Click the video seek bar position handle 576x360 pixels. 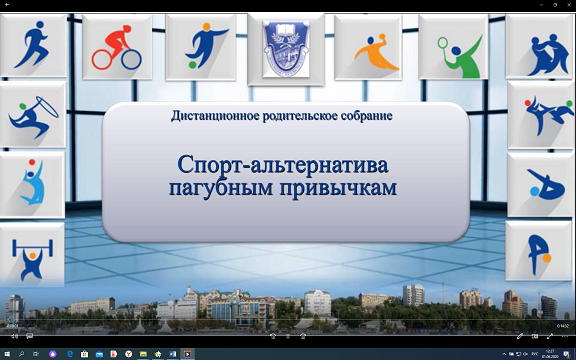11,320
